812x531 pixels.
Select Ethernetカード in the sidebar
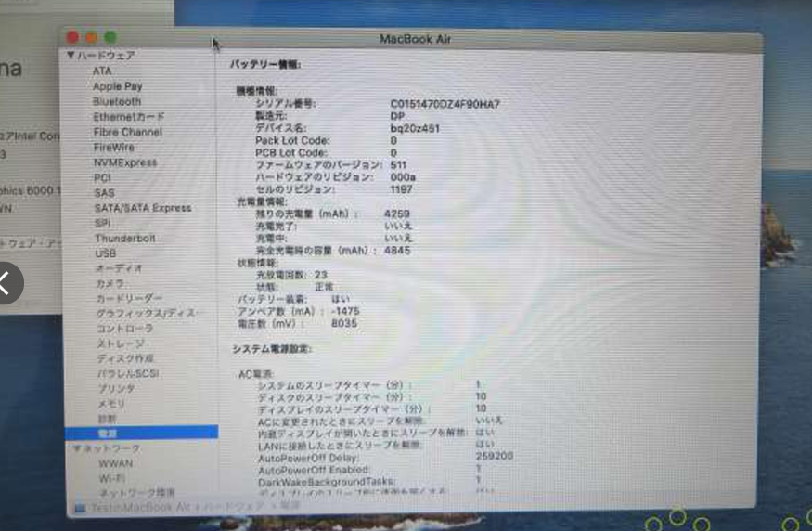pos(128,117)
